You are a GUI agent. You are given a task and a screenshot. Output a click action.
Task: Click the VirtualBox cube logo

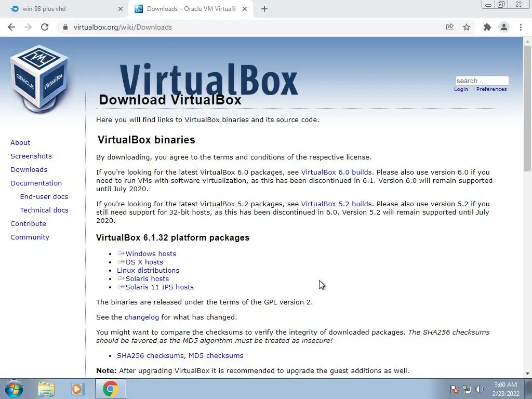[x=39, y=79]
